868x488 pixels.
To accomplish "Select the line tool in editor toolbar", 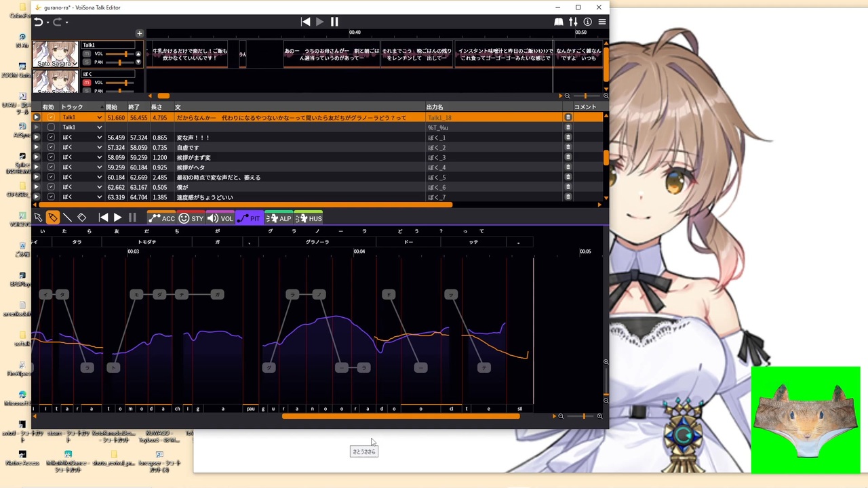I will click(x=67, y=218).
